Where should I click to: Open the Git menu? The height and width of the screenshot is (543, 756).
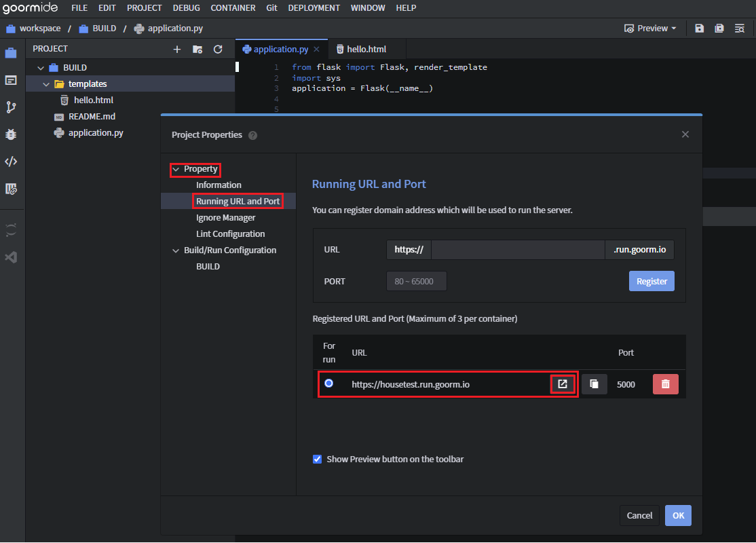pos(271,7)
